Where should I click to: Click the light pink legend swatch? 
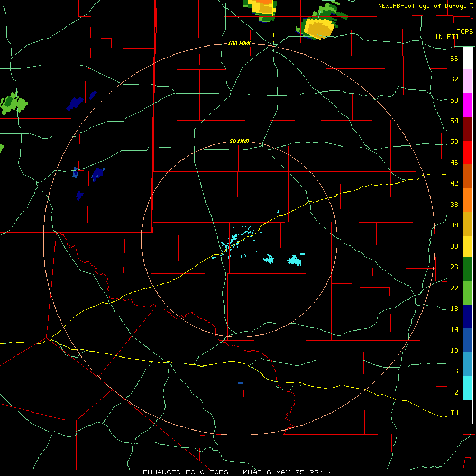coord(467,81)
